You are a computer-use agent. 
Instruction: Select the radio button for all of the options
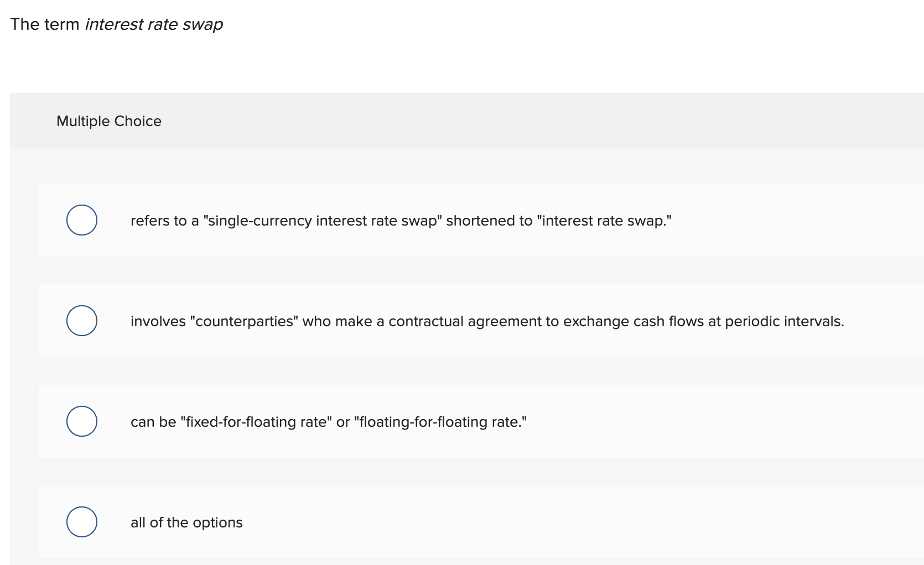tap(81, 521)
